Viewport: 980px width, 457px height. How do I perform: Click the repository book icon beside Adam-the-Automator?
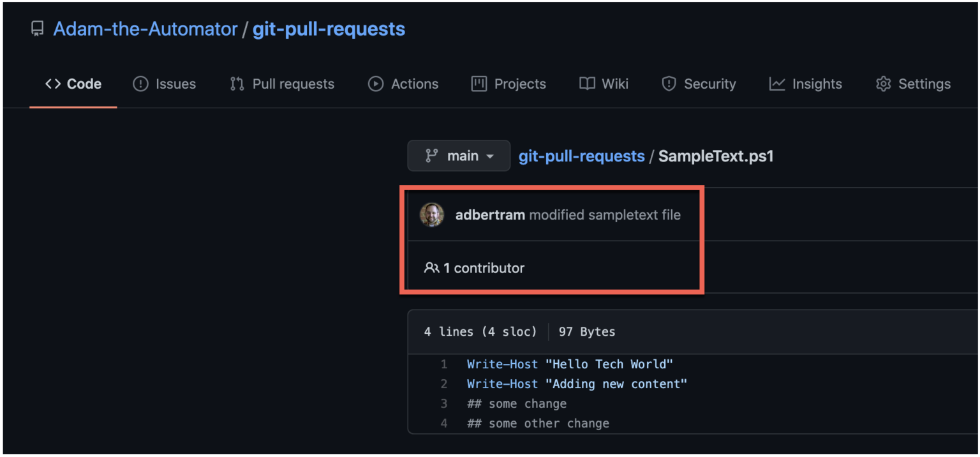click(37, 28)
